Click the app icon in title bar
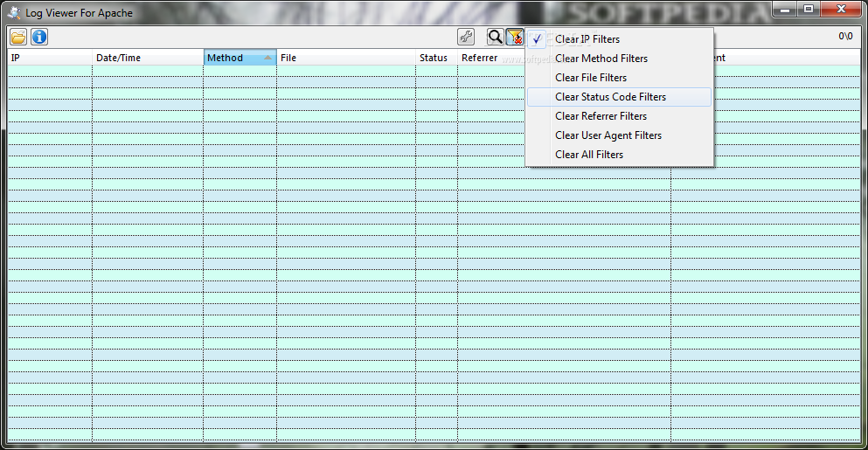 coord(14,12)
